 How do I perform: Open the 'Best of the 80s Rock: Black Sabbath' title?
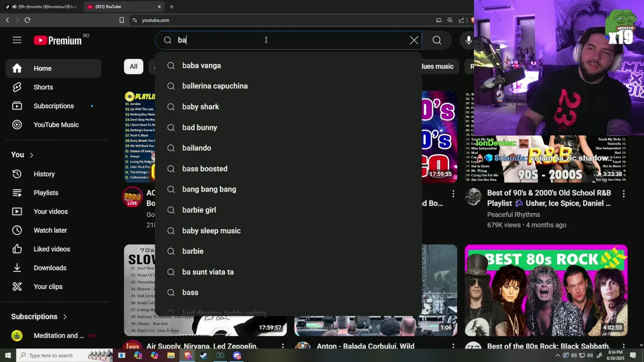pyautogui.click(x=548, y=346)
